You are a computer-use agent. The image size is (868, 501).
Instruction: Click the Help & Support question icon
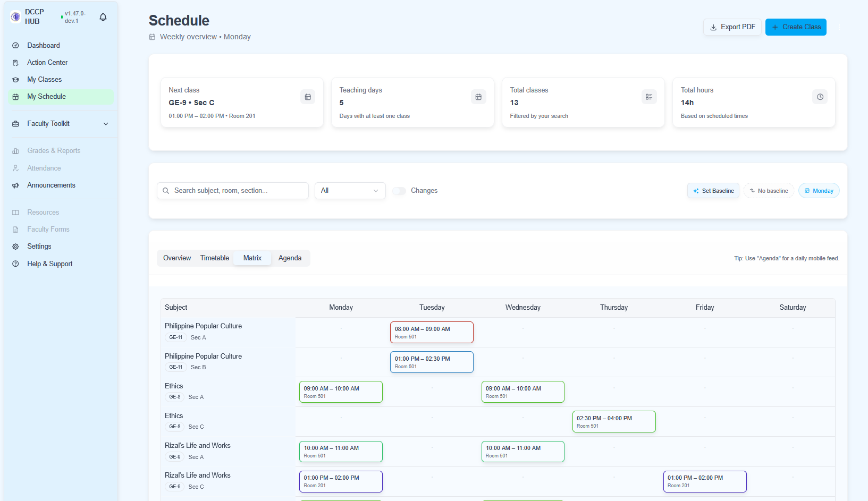(x=15, y=264)
